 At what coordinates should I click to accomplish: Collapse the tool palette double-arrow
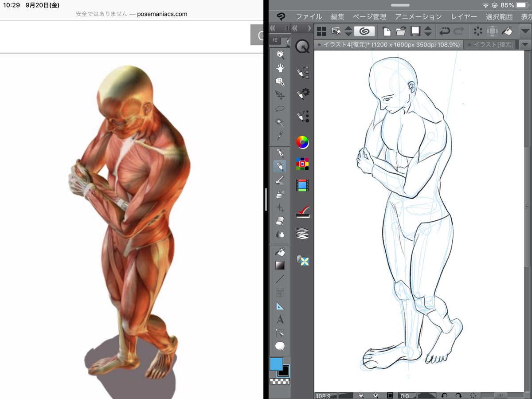pos(273,28)
